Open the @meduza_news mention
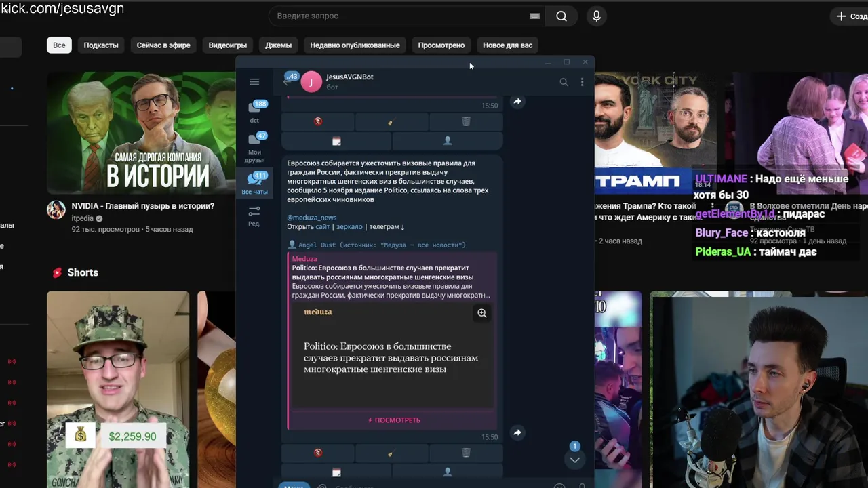Image resolution: width=868 pixels, height=488 pixels. coord(311,218)
